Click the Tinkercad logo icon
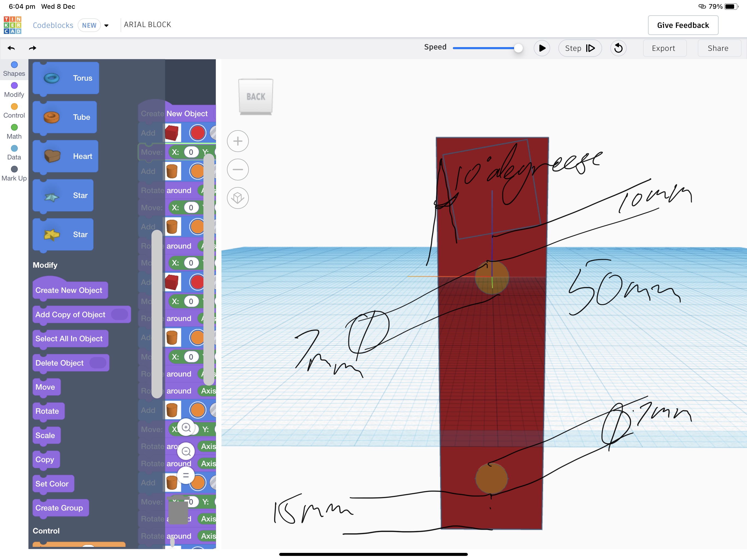The image size is (747, 560). click(13, 25)
